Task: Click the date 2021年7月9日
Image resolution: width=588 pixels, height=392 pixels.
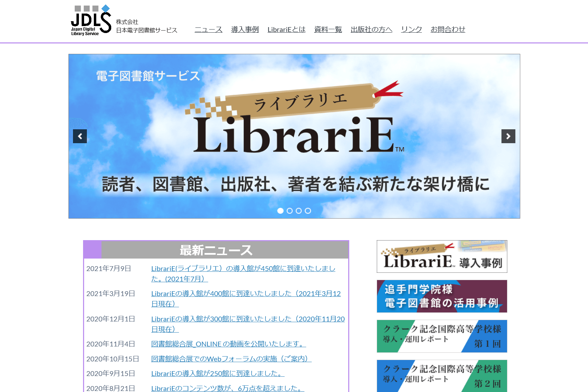Action: (109, 269)
